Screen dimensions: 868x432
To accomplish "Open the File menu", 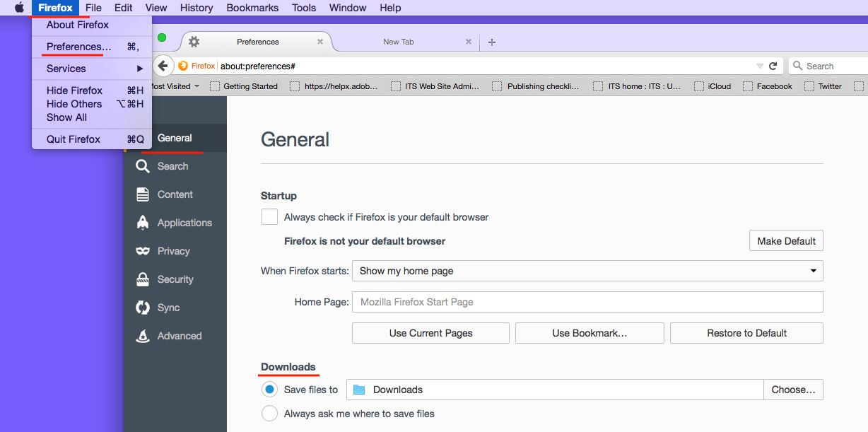I will [x=93, y=8].
